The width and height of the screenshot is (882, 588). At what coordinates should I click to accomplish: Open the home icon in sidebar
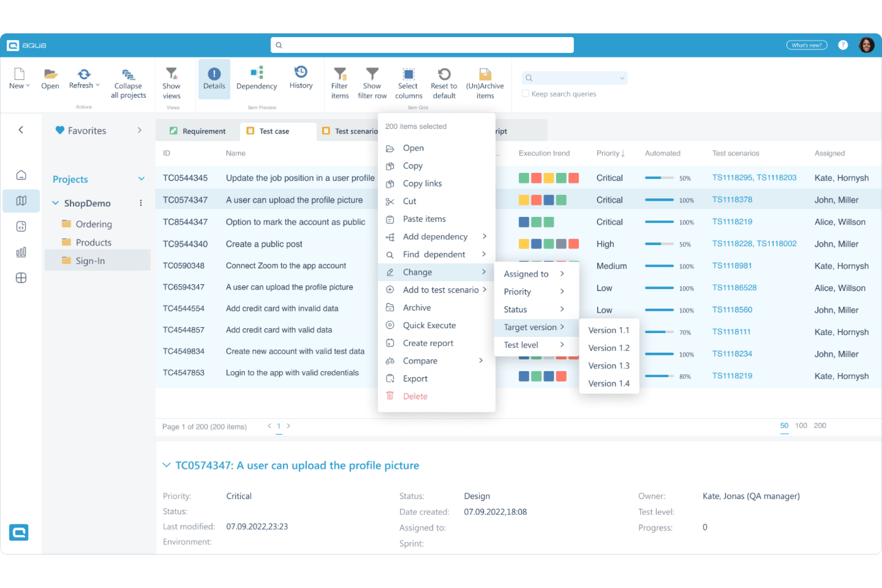click(21, 175)
